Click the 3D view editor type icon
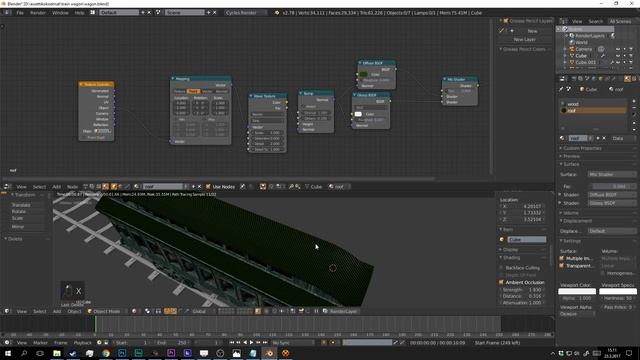This screenshot has width=640, height=360. point(7,311)
